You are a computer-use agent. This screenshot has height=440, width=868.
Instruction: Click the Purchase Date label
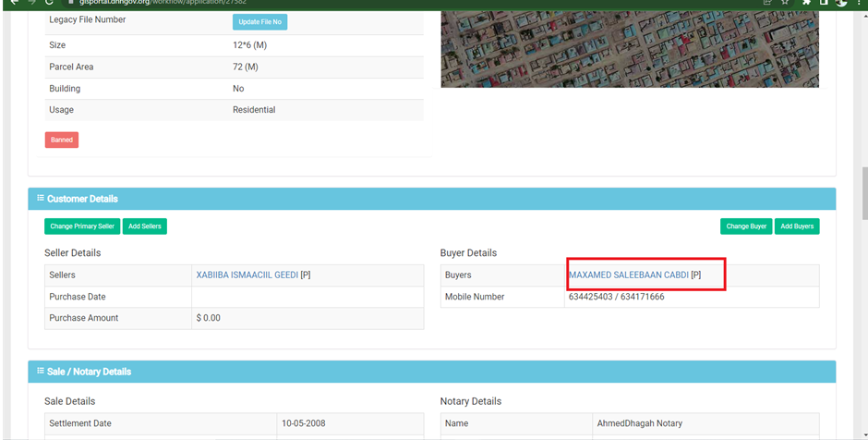(77, 297)
